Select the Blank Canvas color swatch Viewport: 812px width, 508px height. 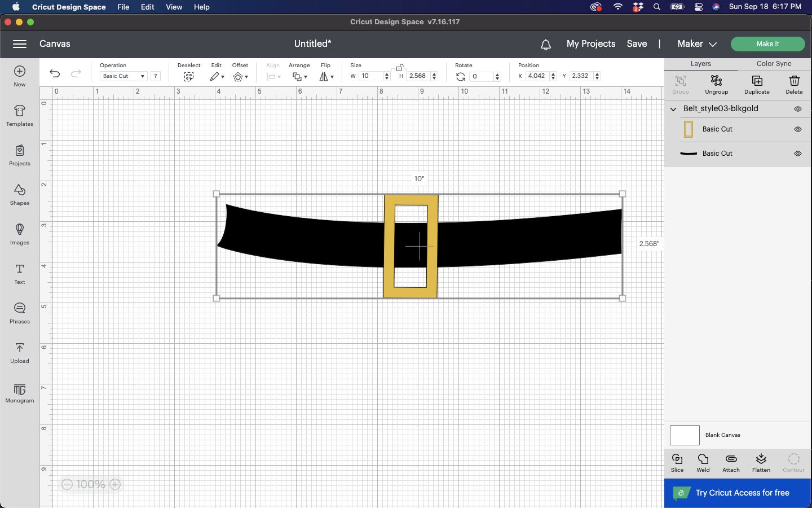point(684,435)
